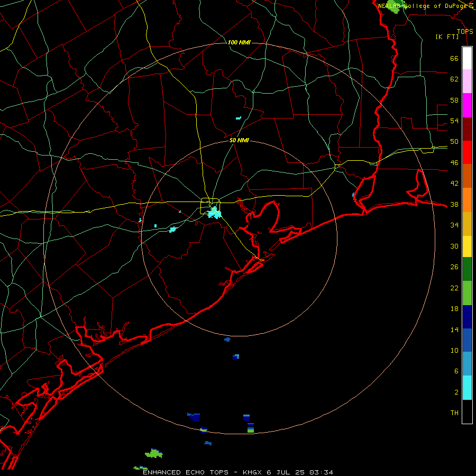This screenshot has width=476, height=476.
Task: Click the 6 JUL 25 date in caption
Action: 286,472
